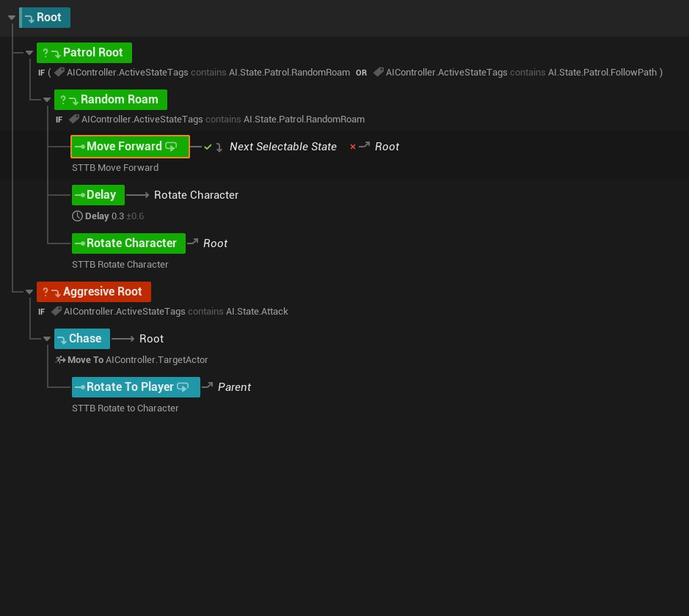
Task: Click Rotate To Player's transition to Parent
Action: click(234, 386)
